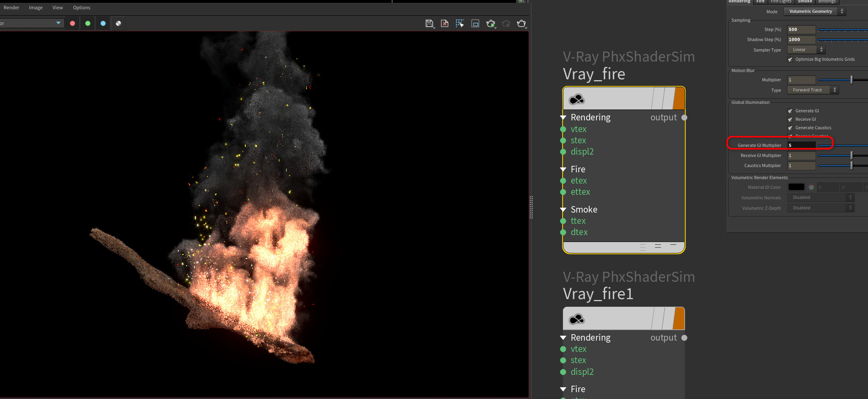
Task: Open the Volumetric Normals dropdown
Action: click(820, 197)
